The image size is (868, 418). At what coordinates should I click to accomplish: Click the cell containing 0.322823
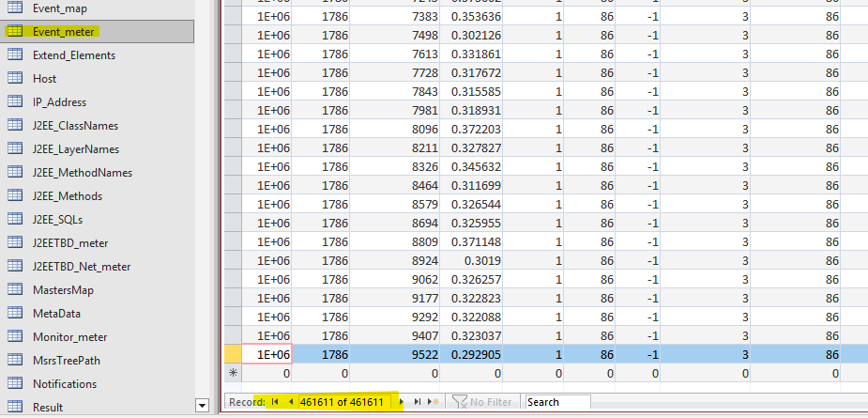coord(469,299)
